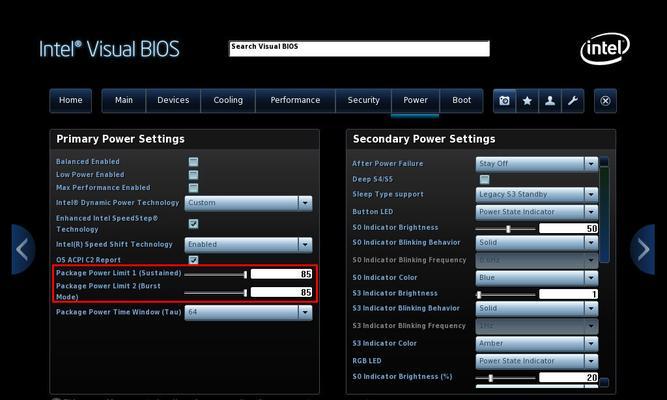
Task: Open the wrench tools icon
Action: point(573,101)
